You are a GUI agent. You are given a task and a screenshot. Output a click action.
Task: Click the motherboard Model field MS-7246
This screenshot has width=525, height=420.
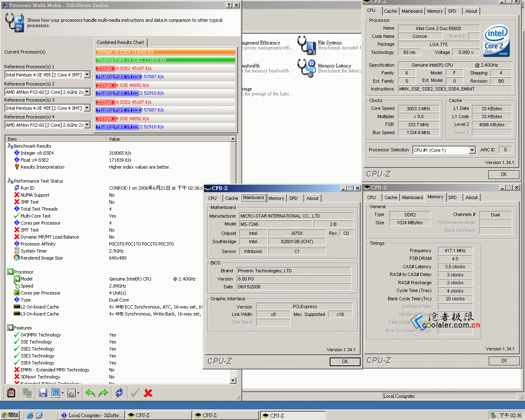(275, 224)
